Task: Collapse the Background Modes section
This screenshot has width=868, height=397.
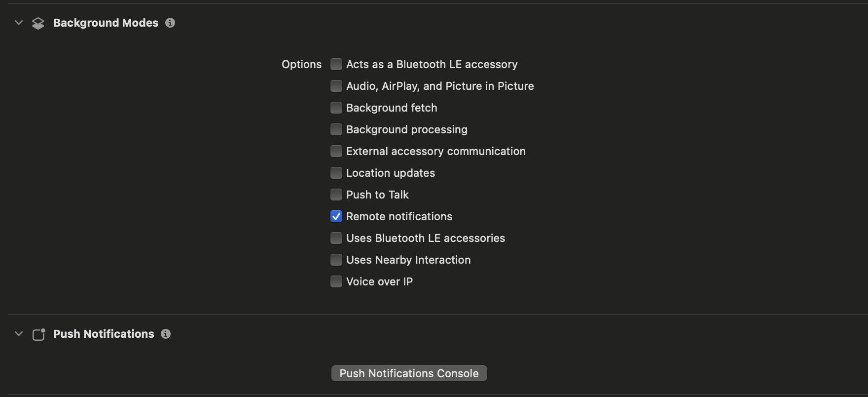Action: pos(19,23)
